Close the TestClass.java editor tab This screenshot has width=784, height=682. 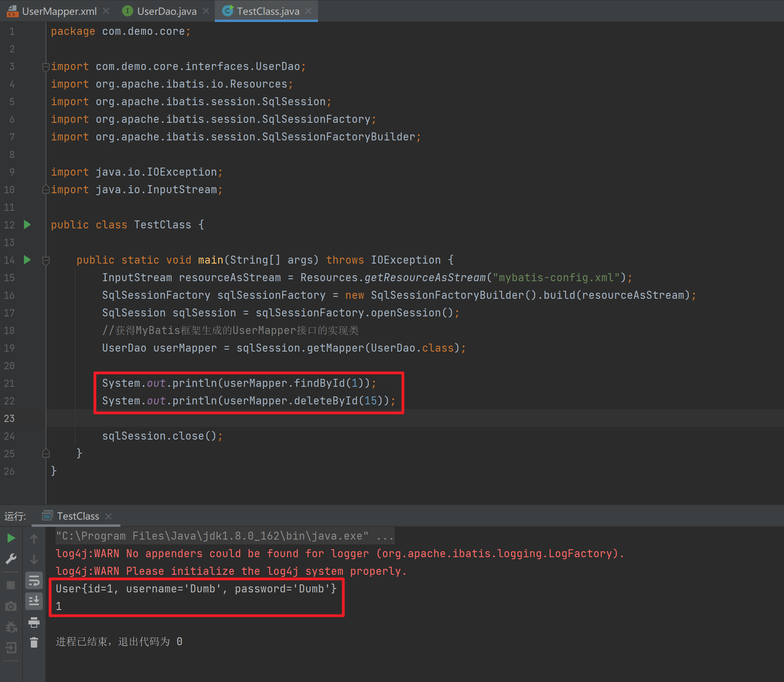tap(308, 11)
